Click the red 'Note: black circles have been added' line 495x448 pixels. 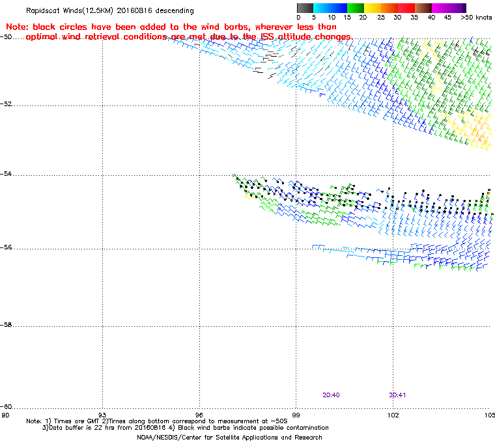coord(171,27)
